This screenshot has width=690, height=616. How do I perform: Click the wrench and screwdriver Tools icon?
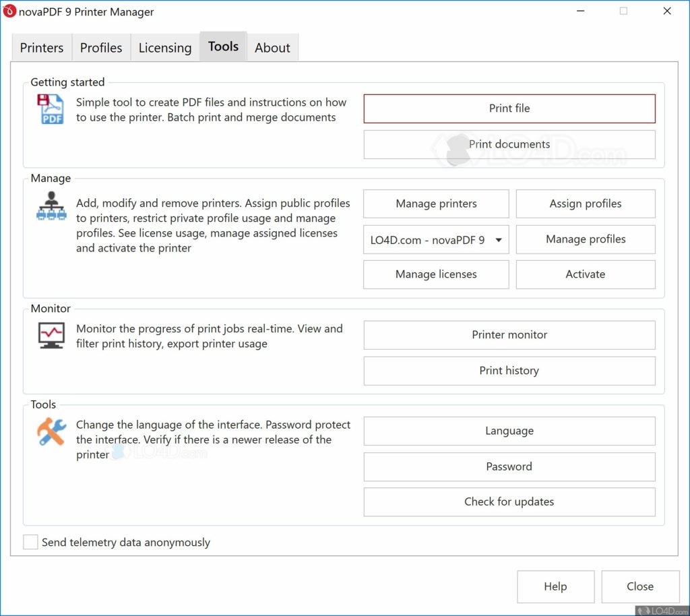click(x=51, y=431)
